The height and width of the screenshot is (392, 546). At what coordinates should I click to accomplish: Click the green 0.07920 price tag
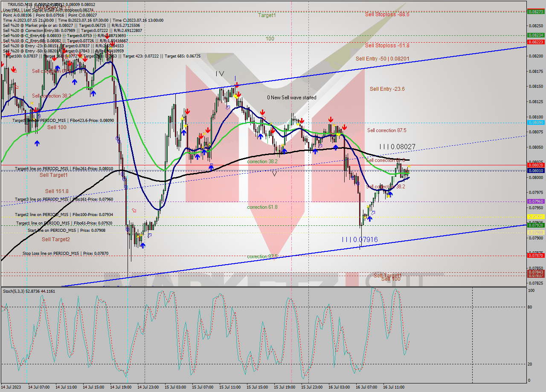536,225
